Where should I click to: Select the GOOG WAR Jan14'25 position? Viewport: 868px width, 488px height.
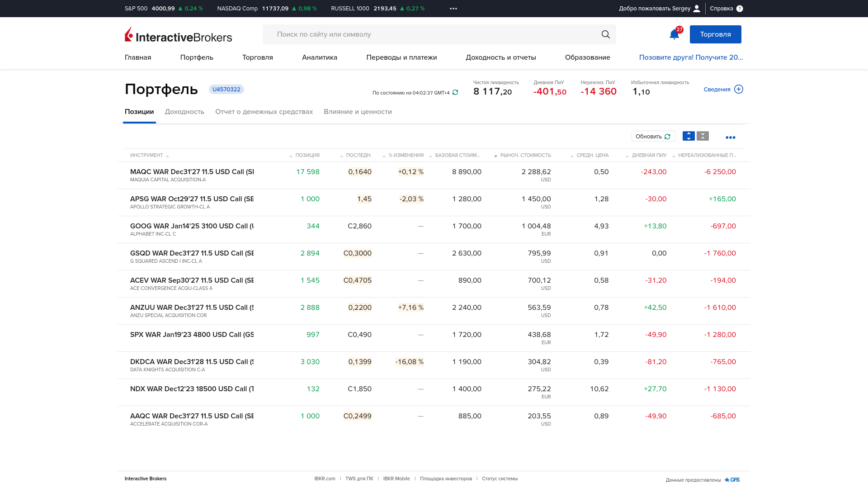click(x=434, y=230)
